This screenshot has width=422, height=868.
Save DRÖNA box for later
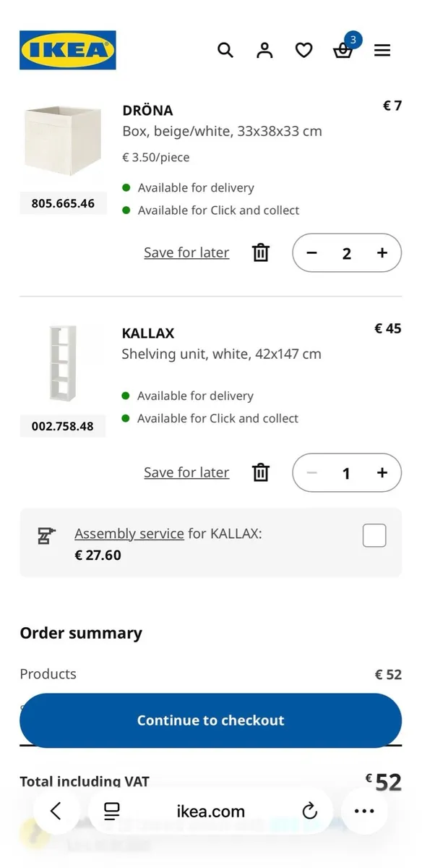click(x=186, y=253)
